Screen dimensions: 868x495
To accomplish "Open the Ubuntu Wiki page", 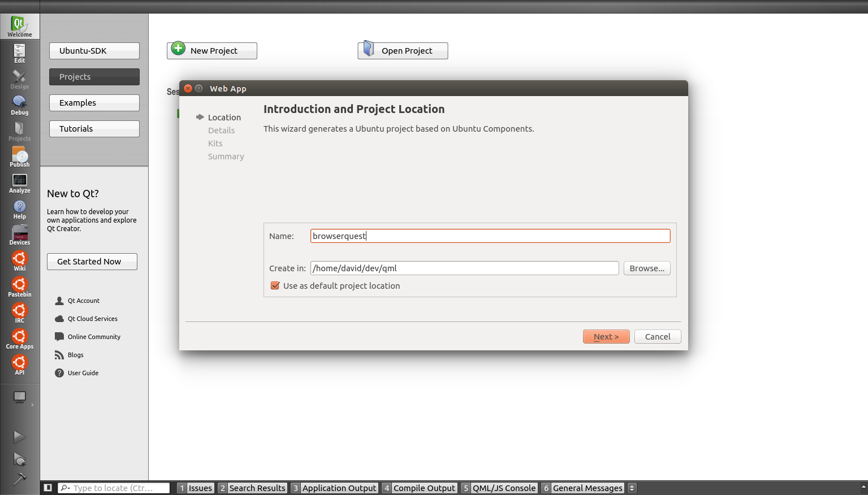I will 19,261.
